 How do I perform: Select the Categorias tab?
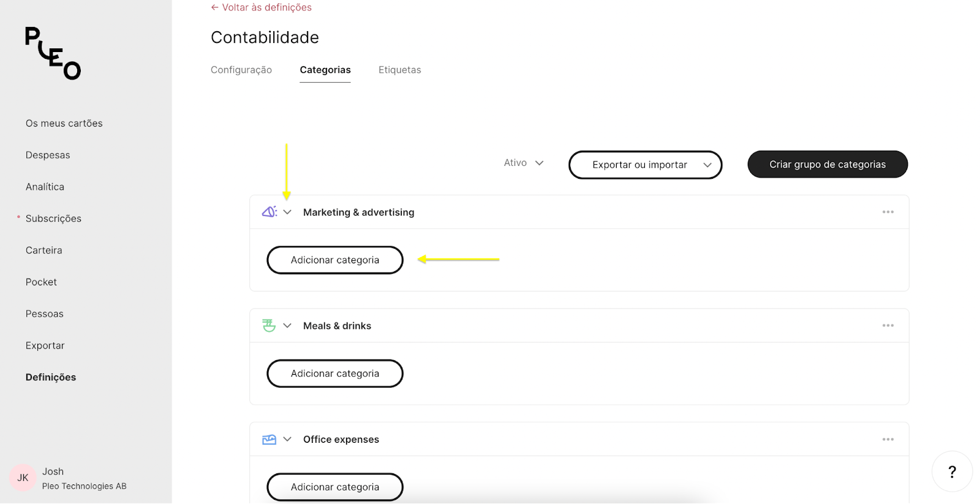pyautogui.click(x=325, y=70)
